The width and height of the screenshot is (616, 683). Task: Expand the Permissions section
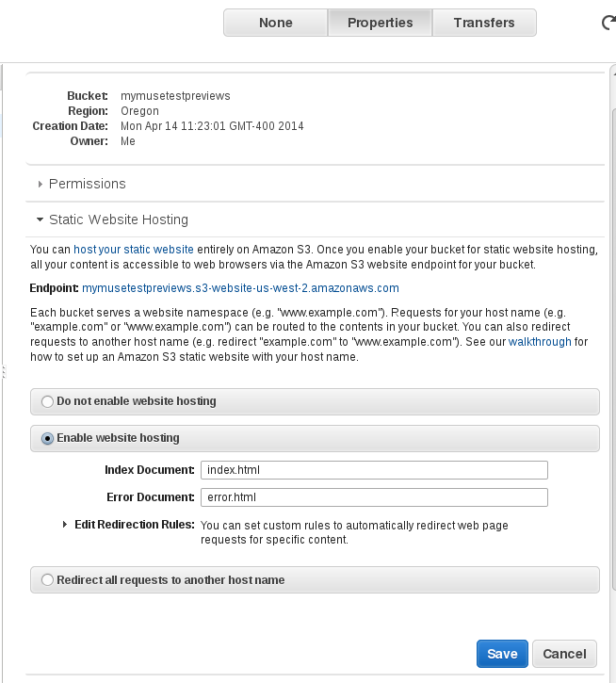[x=41, y=185]
